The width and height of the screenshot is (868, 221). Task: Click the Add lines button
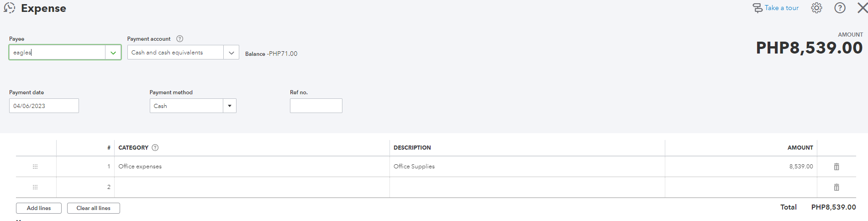(x=39, y=208)
